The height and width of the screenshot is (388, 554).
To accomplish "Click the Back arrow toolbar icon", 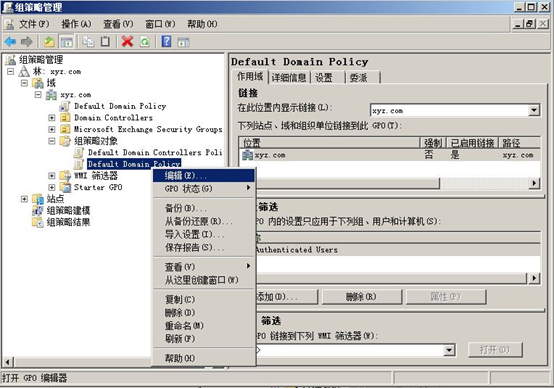I will pyautogui.click(x=10, y=42).
